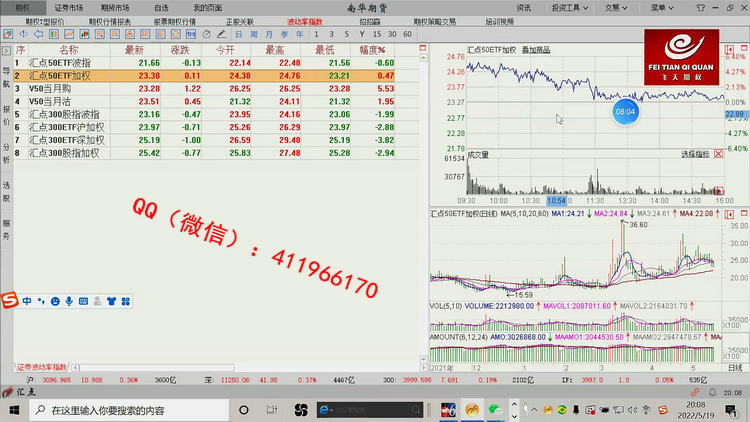Open the 交易 dropdown menu
The width and height of the screenshot is (750, 422).
612,6
